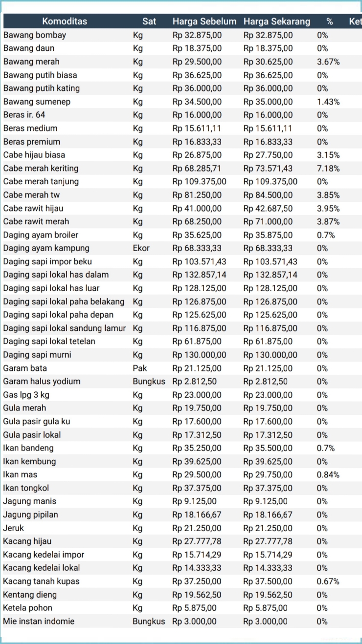Click the Daging ayam kampung commodity name

click(46, 248)
